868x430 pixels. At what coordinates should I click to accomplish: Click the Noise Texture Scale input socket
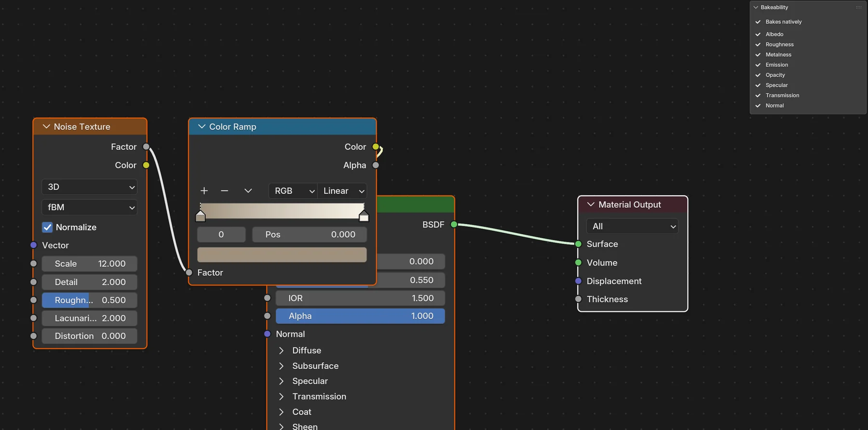33,263
